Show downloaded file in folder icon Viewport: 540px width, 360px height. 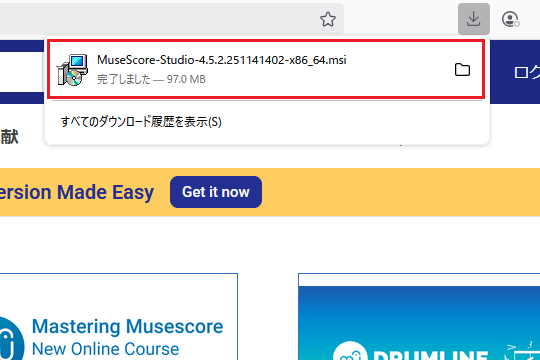point(462,70)
